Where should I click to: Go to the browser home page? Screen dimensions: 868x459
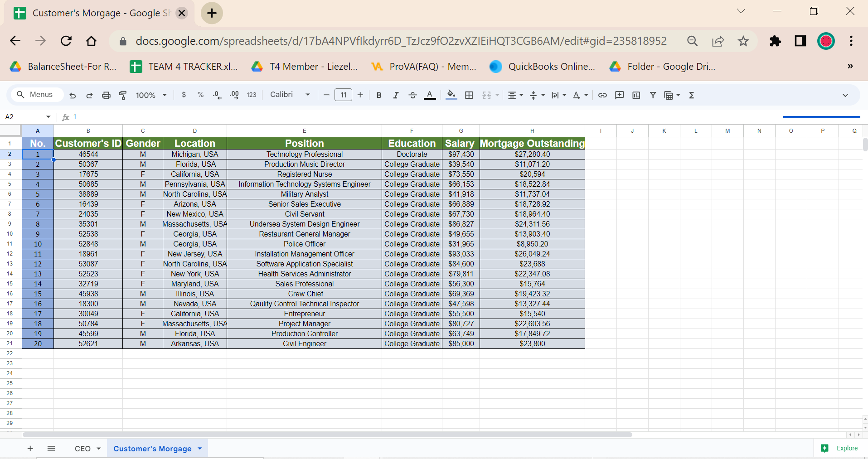point(92,41)
